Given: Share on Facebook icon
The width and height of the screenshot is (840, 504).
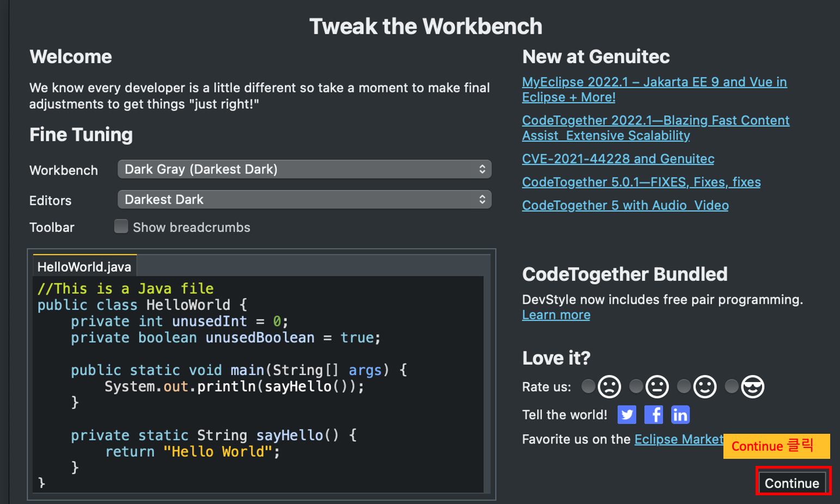Looking at the screenshot, I should 654,415.
